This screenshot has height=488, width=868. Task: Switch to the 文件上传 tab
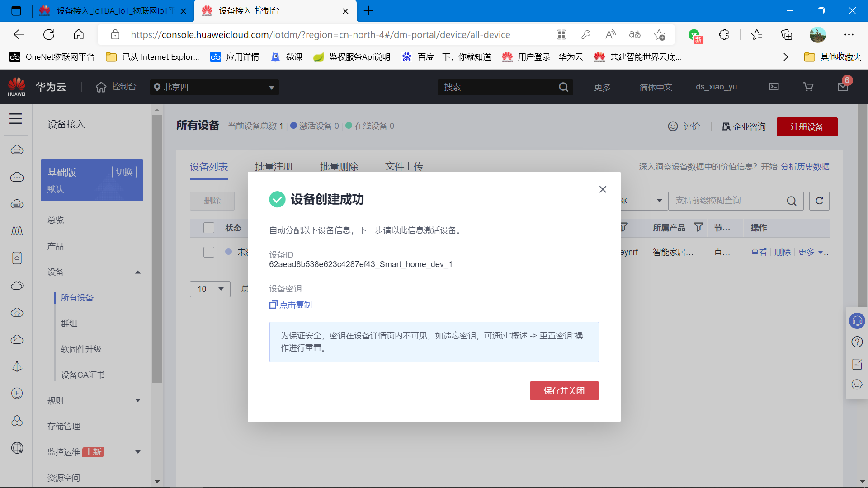coord(404,167)
